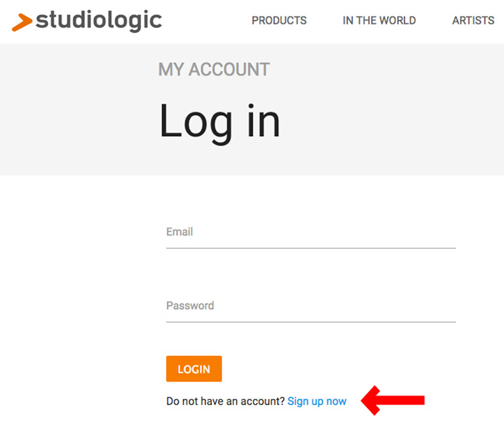The width and height of the screenshot is (504, 435).
Task: Follow the Sign up now link
Action: (x=317, y=401)
